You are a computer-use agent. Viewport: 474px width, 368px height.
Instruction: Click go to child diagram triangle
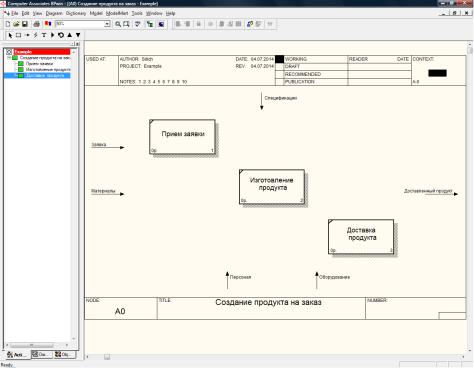tap(78, 35)
